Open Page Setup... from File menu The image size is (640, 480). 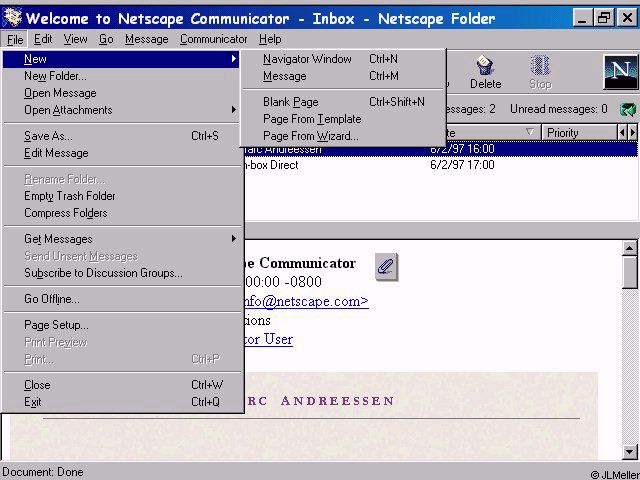pos(121,325)
